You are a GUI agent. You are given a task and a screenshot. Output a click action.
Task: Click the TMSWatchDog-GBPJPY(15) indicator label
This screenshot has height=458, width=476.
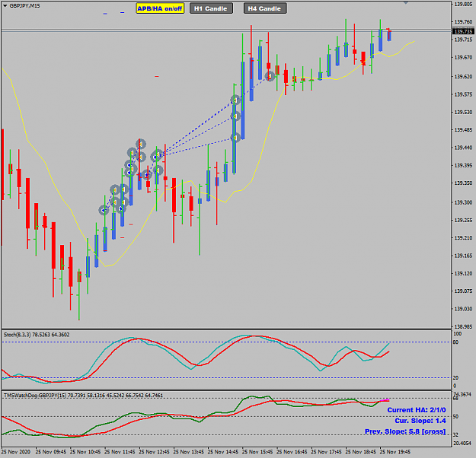pos(83,395)
